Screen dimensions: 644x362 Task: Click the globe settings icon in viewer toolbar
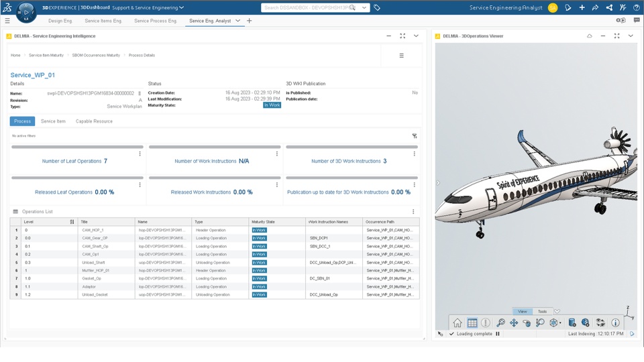(x=585, y=322)
